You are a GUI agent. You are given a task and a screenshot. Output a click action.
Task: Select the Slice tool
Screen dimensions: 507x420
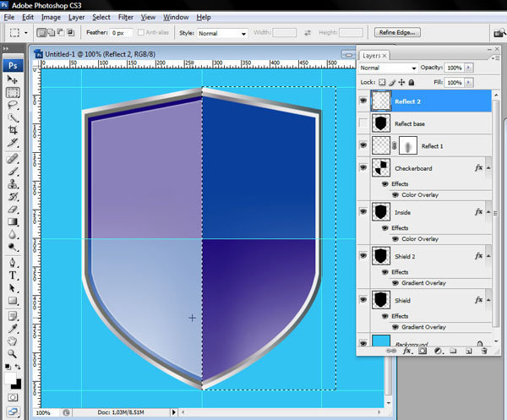13,143
